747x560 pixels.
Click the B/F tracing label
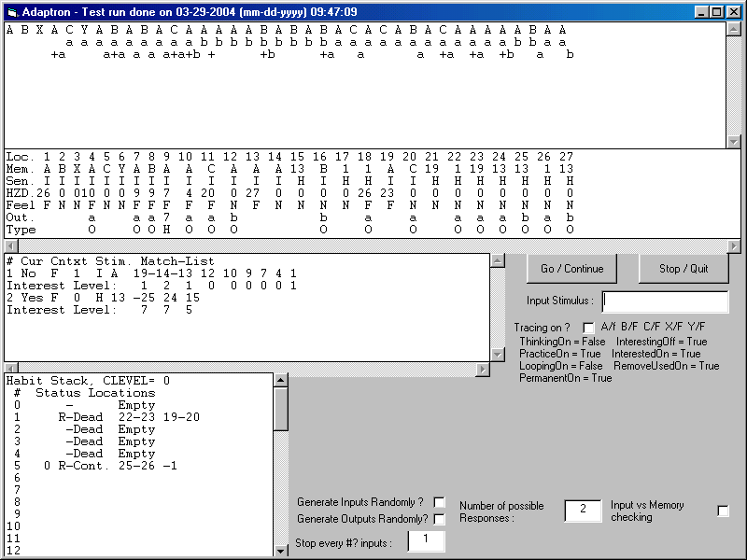[629, 327]
